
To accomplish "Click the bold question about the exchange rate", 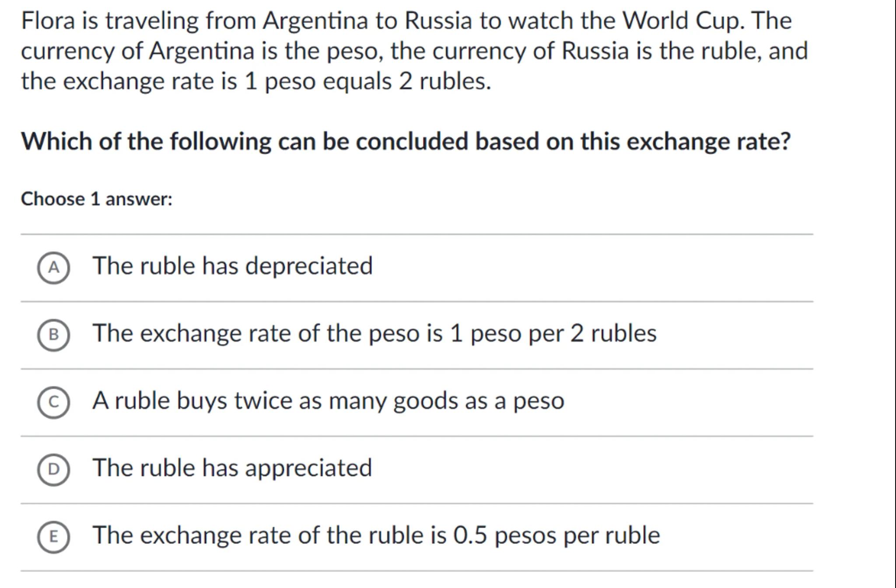I will 406,142.
